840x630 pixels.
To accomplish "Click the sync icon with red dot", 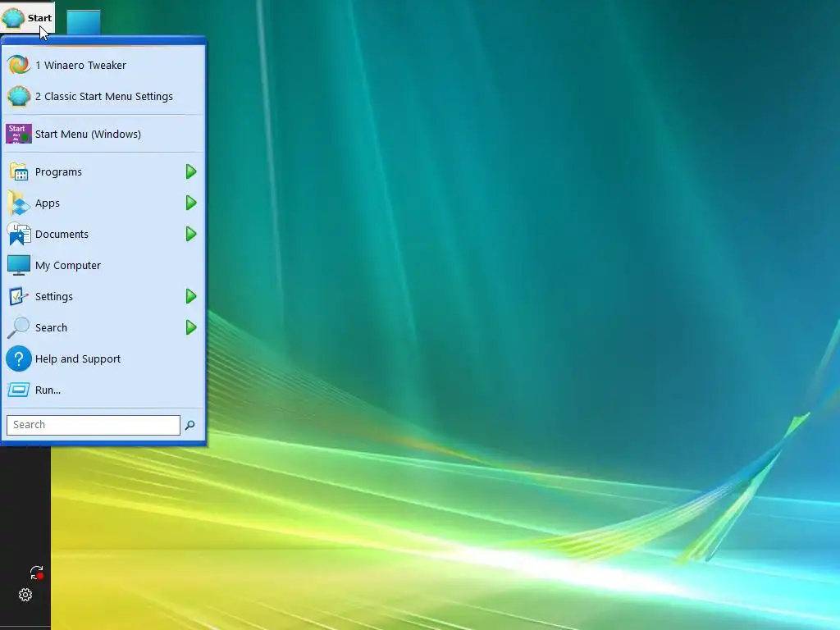I will (x=36, y=573).
